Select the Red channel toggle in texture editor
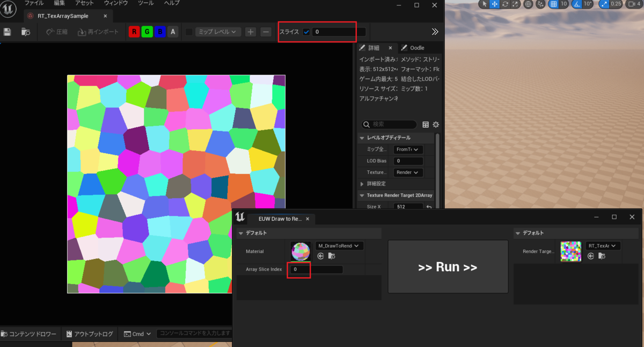 pyautogui.click(x=133, y=32)
